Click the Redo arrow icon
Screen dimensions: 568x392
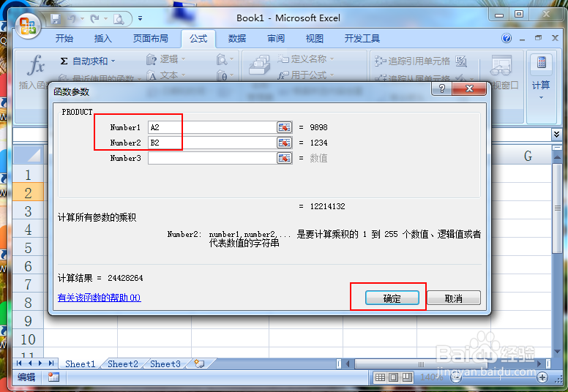tap(95, 18)
